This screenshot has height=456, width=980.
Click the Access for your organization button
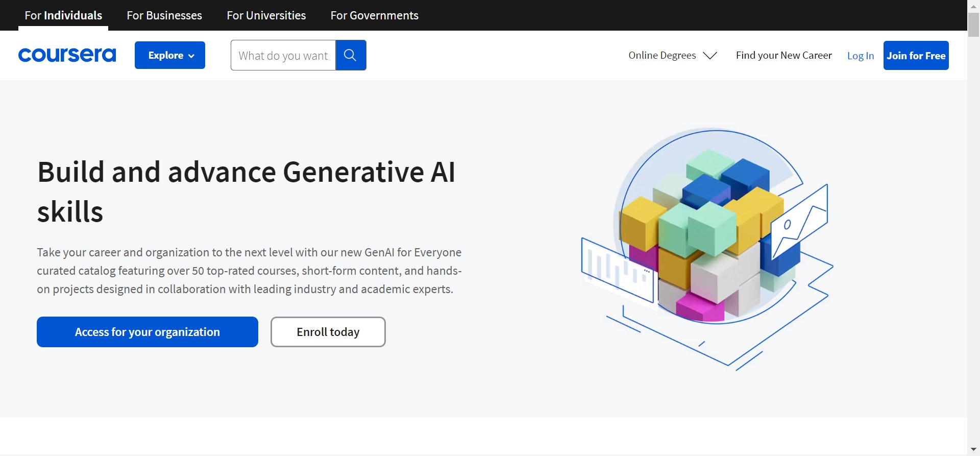point(147,332)
